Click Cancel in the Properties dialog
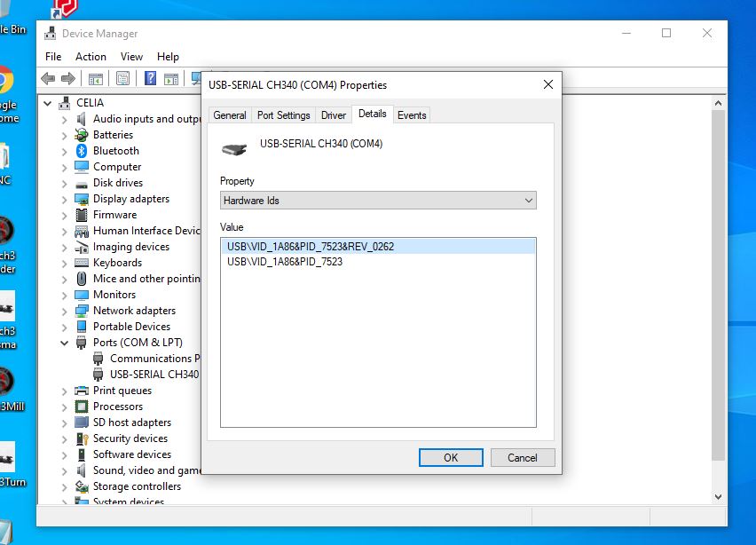The height and width of the screenshot is (545, 756). click(522, 458)
